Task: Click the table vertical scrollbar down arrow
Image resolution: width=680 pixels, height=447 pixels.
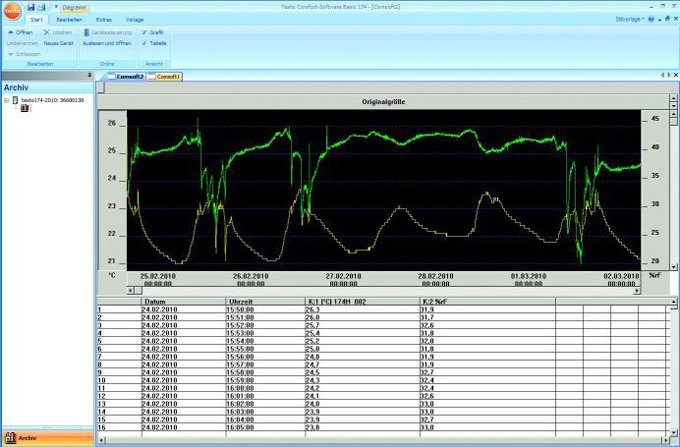Action: pos(673,433)
